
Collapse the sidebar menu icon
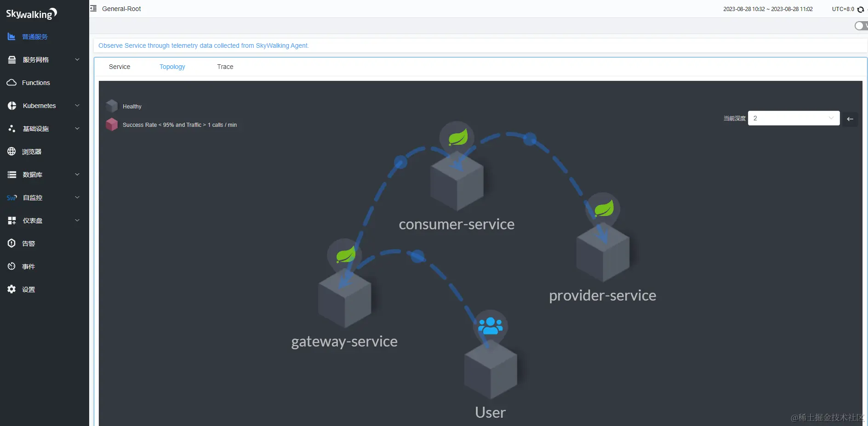pyautogui.click(x=93, y=8)
